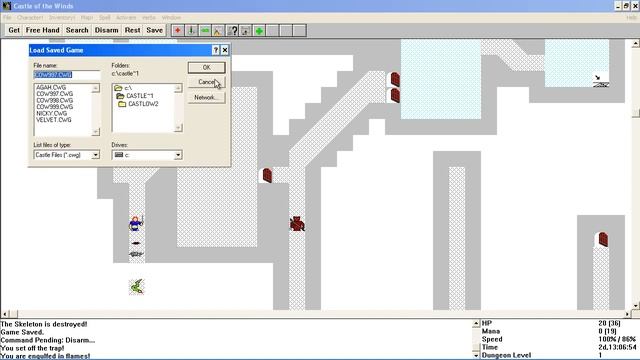The width and height of the screenshot is (640, 360).
Task: Click the toolbar icon left of green plus
Action: coord(245,31)
